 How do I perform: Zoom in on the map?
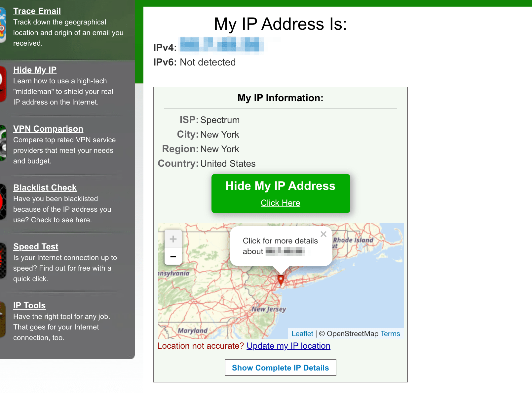[173, 239]
